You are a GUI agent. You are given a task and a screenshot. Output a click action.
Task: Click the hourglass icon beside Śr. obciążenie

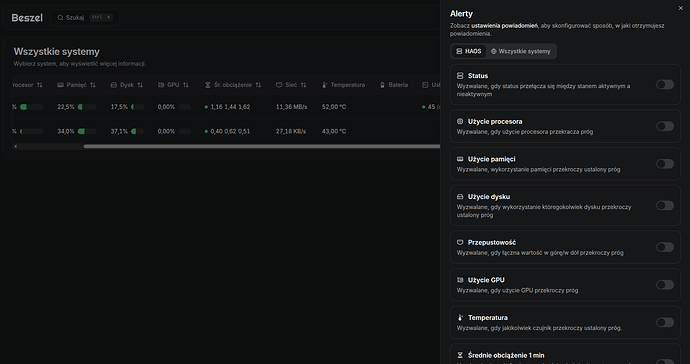[x=208, y=85]
